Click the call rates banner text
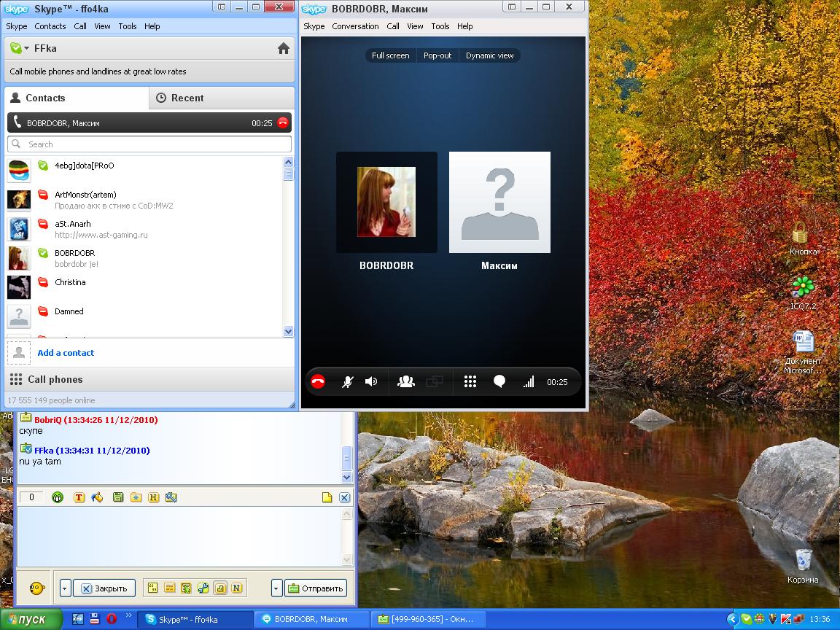840x630 pixels. point(98,71)
